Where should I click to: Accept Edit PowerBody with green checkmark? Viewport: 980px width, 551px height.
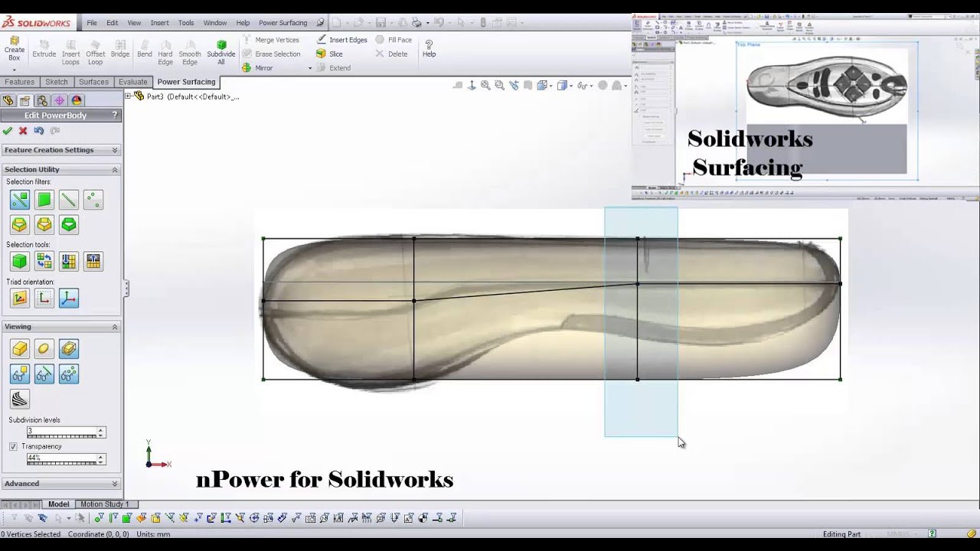(8, 131)
